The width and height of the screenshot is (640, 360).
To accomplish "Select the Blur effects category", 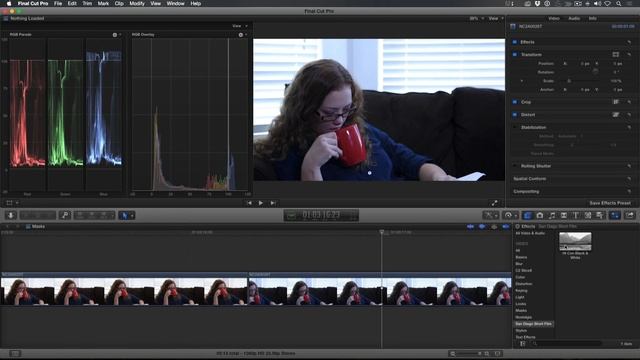I will [519, 264].
